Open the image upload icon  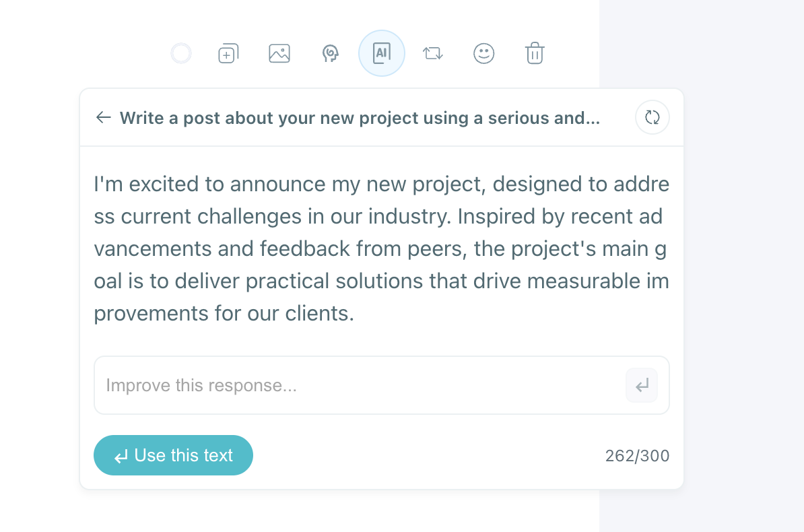[279, 53]
